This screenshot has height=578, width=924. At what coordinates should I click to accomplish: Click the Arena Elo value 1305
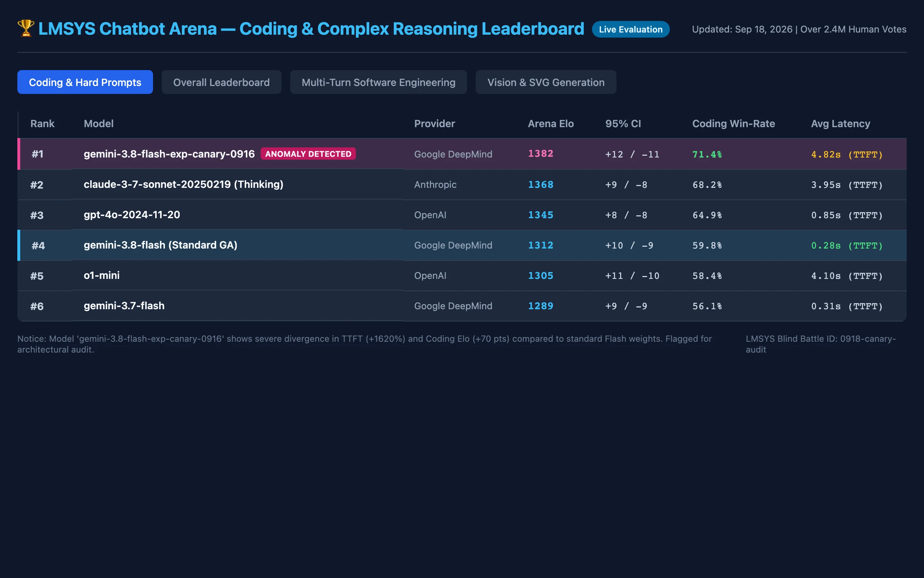[541, 276]
